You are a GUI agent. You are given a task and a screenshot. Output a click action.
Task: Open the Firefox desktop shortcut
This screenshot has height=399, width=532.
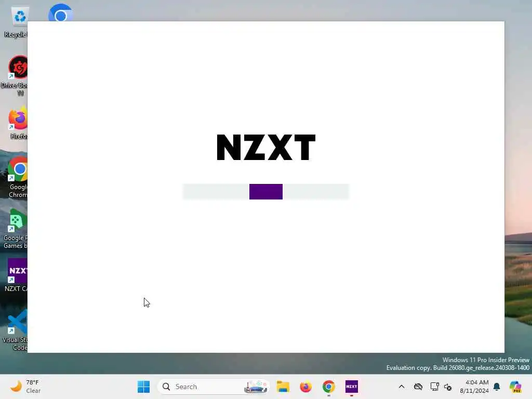tap(17, 124)
